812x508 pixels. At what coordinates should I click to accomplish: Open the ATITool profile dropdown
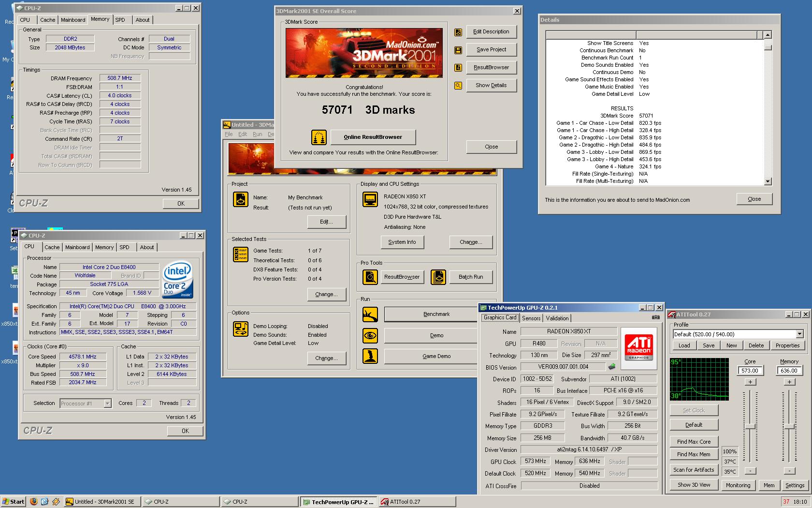tap(799, 334)
